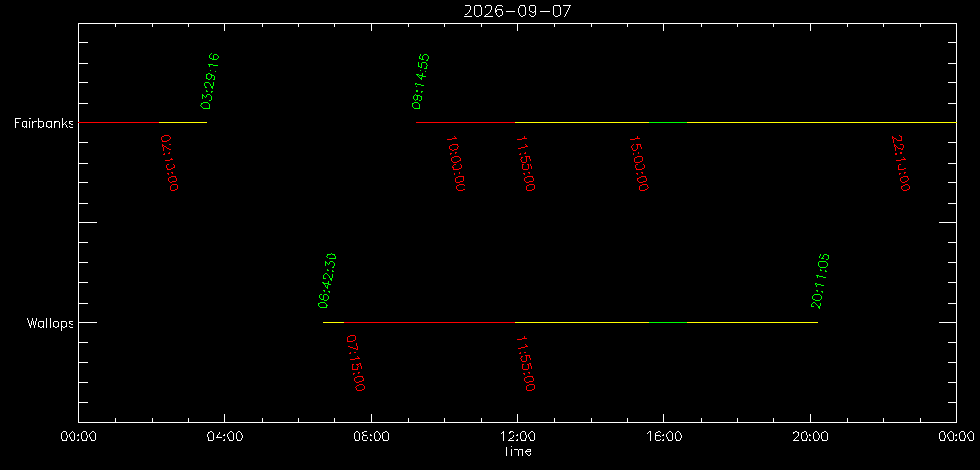The image size is (980, 470).
Task: Select the 20:11:05 green Wallops timestamp
Action: [x=820, y=281]
